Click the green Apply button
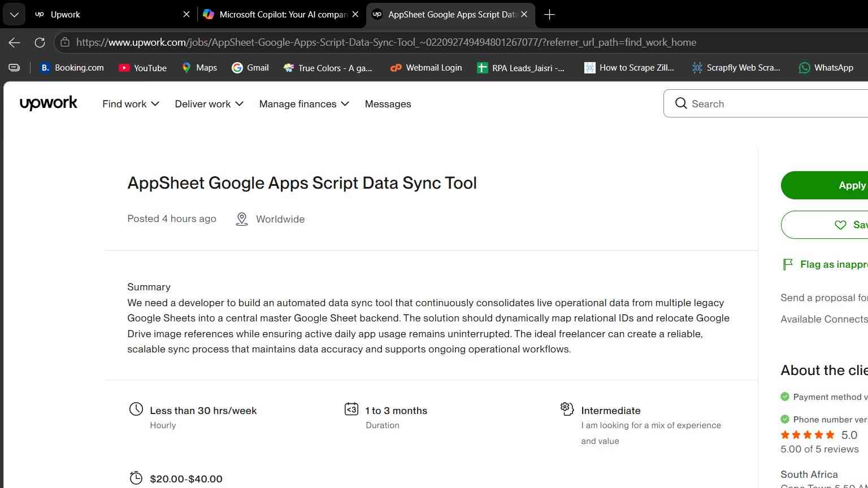This screenshot has height=488, width=868. (x=824, y=185)
